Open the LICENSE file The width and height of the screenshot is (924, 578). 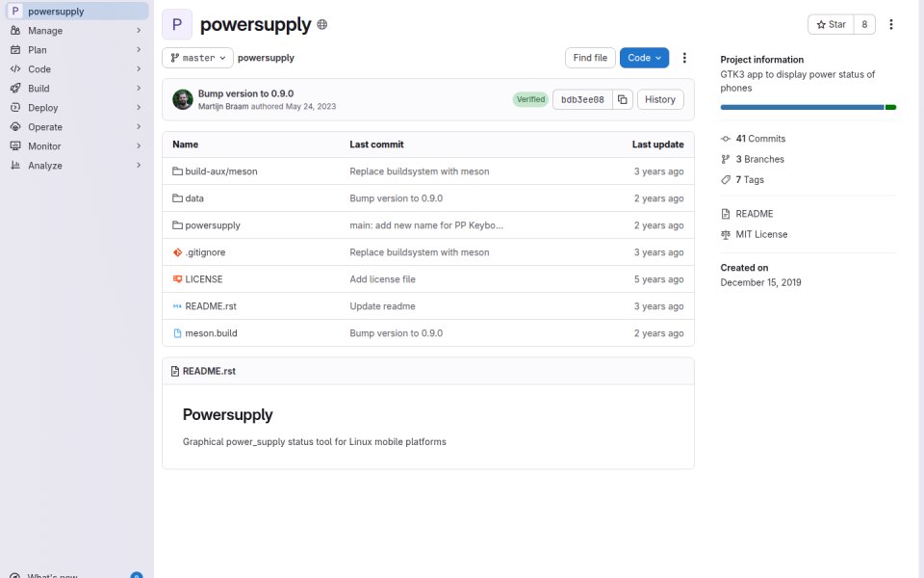pyautogui.click(x=204, y=279)
